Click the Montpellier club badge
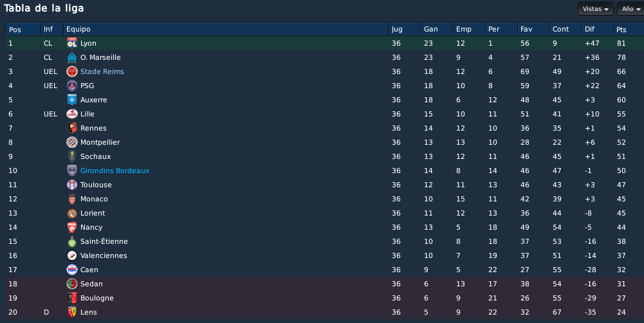Image resolution: width=644 pixels, height=323 pixels. pos(72,142)
